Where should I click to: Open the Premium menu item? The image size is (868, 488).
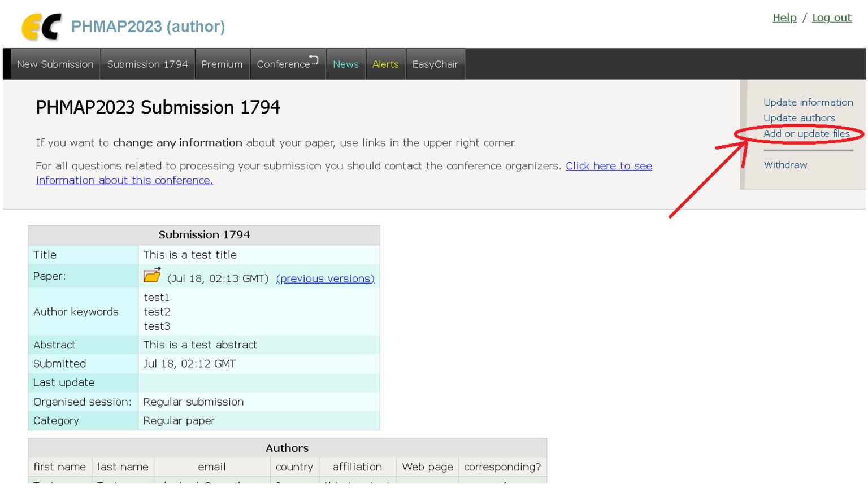pyautogui.click(x=222, y=64)
